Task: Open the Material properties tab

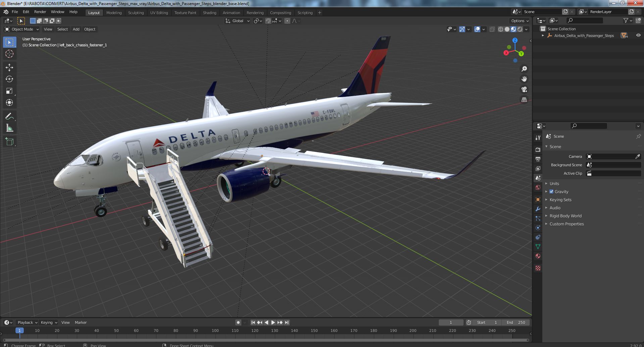Action: 538,256
